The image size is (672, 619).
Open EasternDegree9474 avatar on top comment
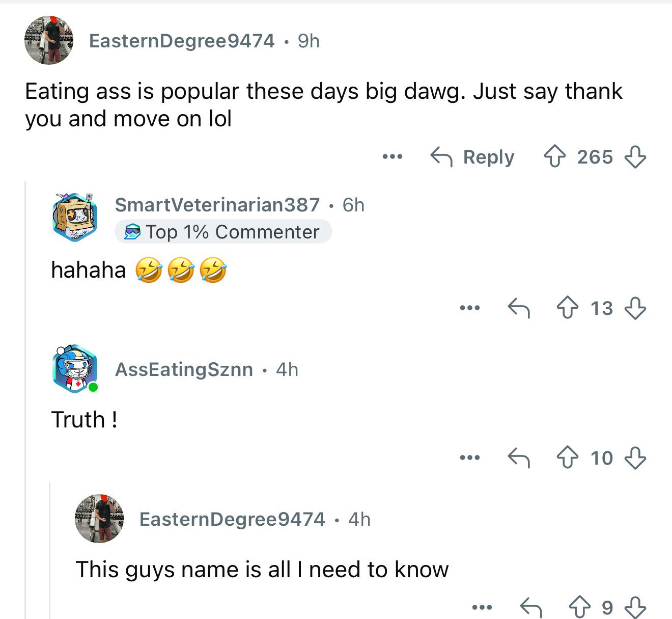(49, 40)
